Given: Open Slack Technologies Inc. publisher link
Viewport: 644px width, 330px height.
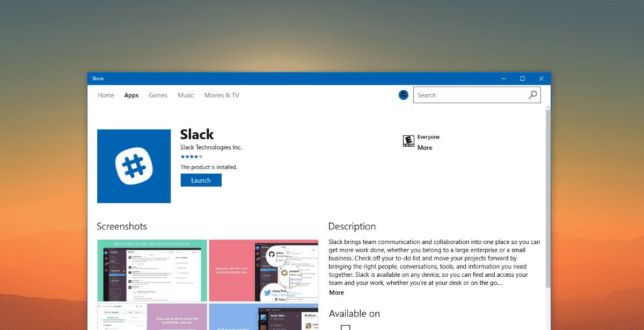Looking at the screenshot, I should [211, 147].
